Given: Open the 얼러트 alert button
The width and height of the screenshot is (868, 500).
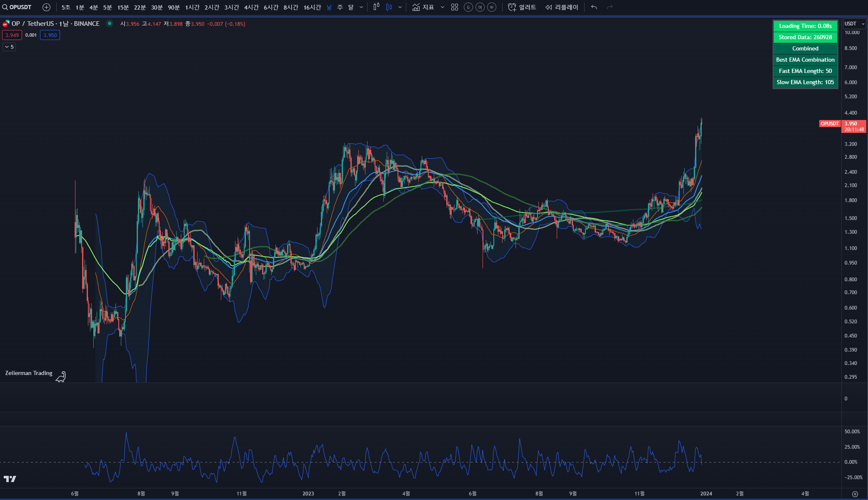Looking at the screenshot, I should [x=522, y=7].
